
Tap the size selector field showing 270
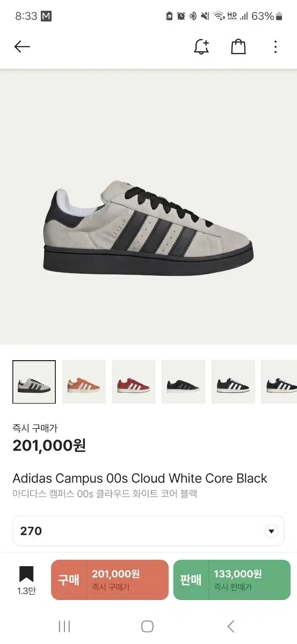[x=148, y=531]
